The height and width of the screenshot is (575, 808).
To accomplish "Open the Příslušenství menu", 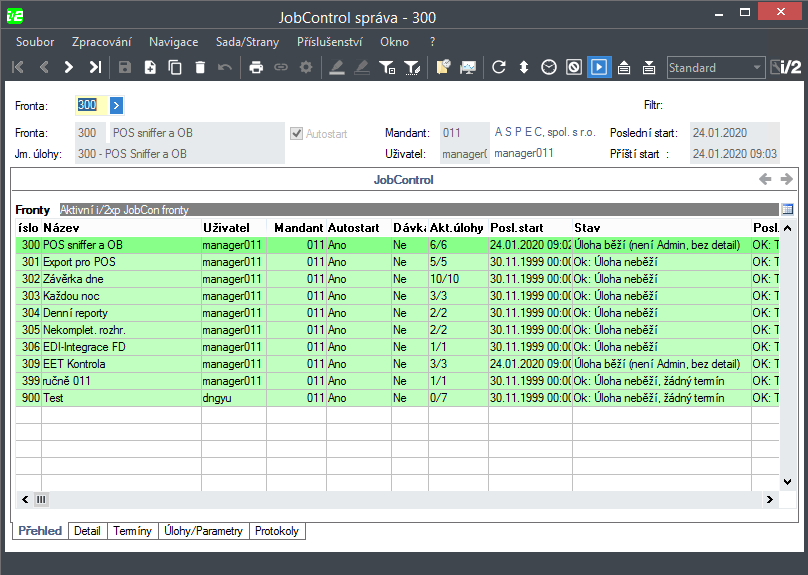I will pos(330,42).
